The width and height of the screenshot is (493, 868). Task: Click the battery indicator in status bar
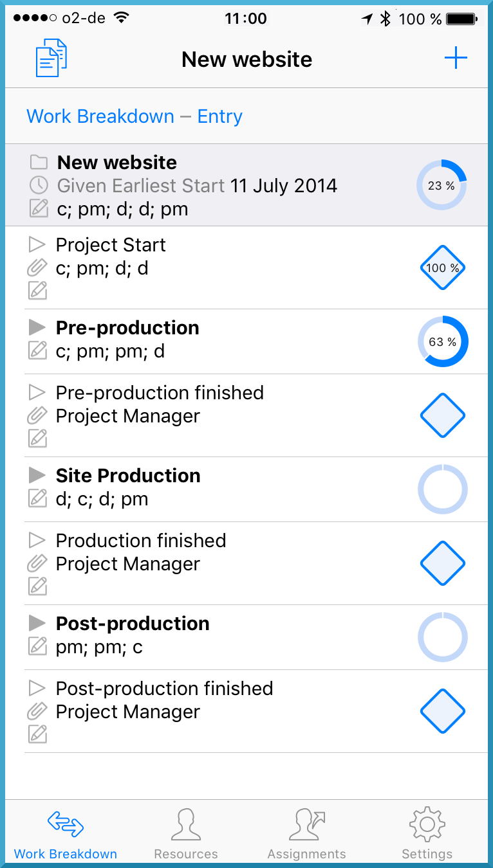pyautogui.click(x=461, y=19)
